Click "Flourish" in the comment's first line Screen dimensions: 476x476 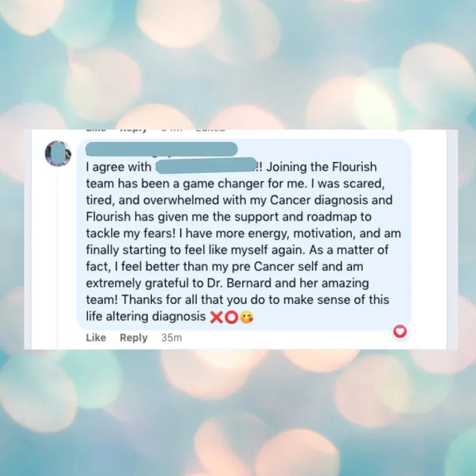[354, 167]
